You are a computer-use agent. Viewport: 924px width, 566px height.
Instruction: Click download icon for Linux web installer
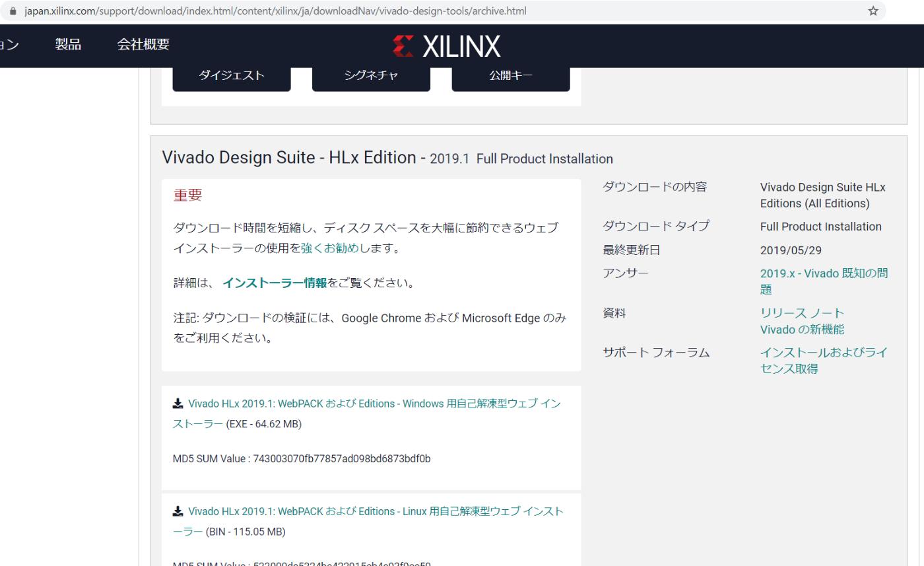(178, 511)
